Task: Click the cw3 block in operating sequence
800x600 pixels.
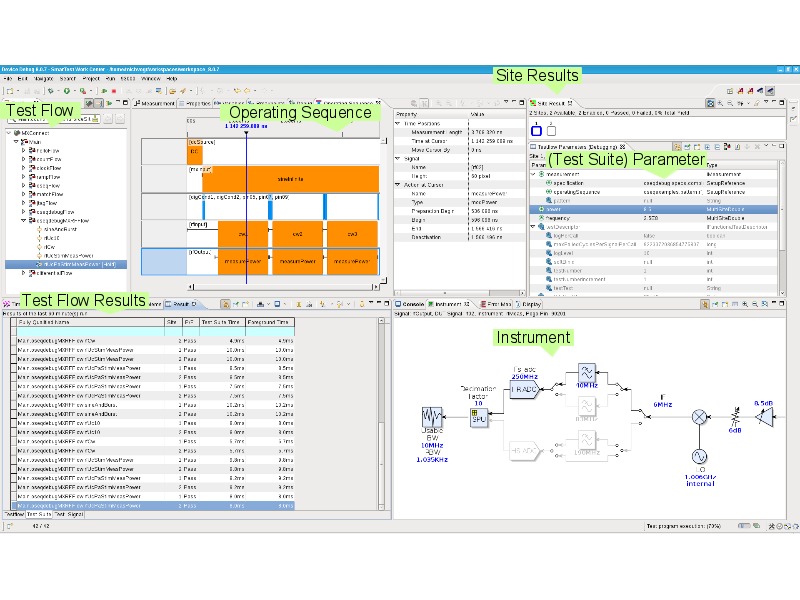Action: (353, 234)
